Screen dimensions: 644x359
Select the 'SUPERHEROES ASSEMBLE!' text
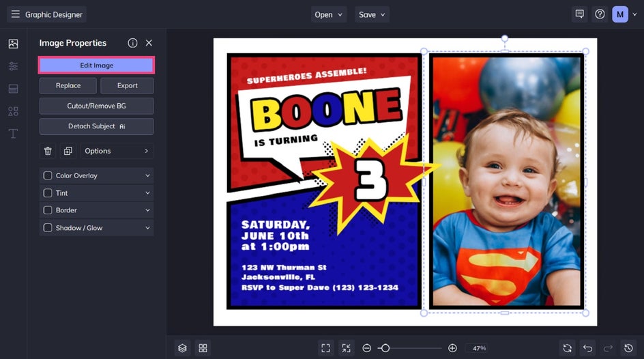point(306,75)
